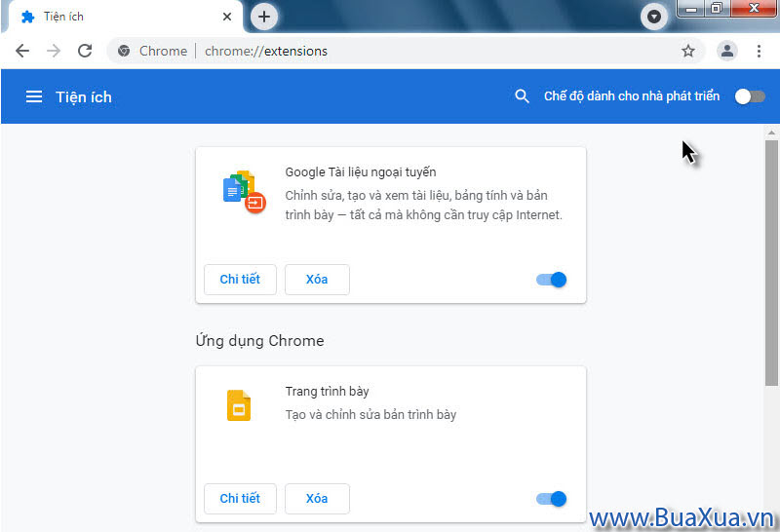Viewport: 780px width, 532px height.
Task: Open Chi tiết for Trang trình bày
Action: point(240,499)
